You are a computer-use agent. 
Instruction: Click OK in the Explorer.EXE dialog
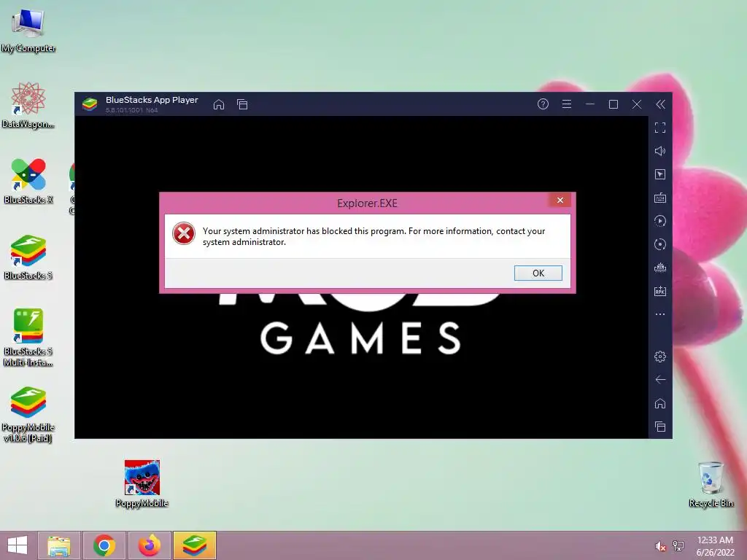click(538, 273)
